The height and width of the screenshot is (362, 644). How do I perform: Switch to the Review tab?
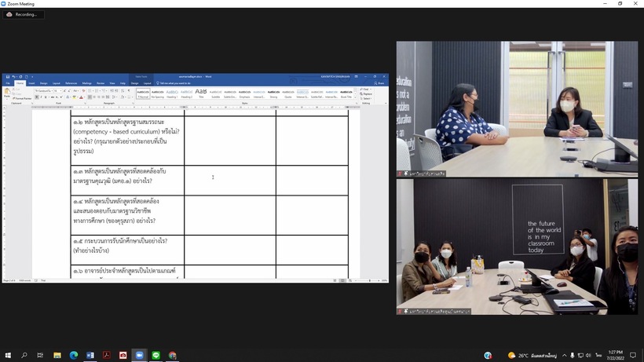coord(101,83)
